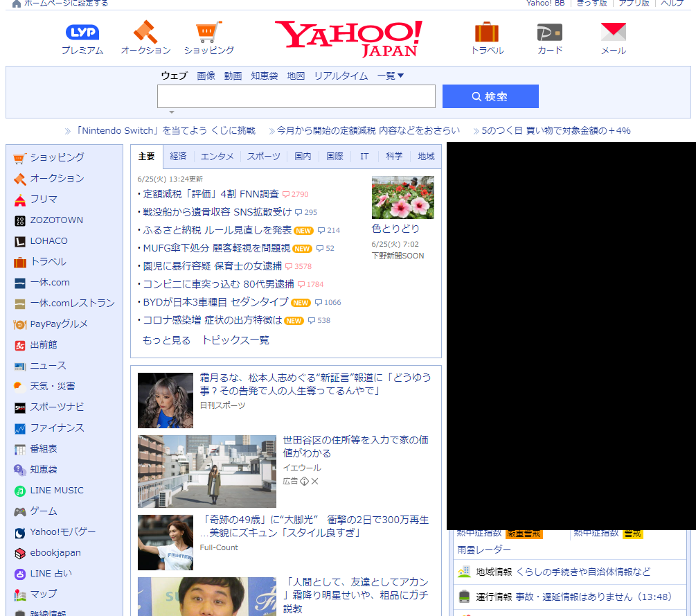
Task: Open the Mail envelope icon
Action: (x=614, y=32)
